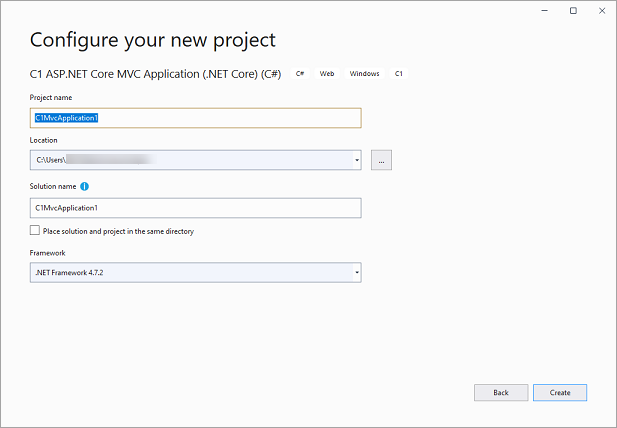Screen dimensions: 617x428
Task: Click the arrow on the Framework combo box
Action: pos(356,273)
